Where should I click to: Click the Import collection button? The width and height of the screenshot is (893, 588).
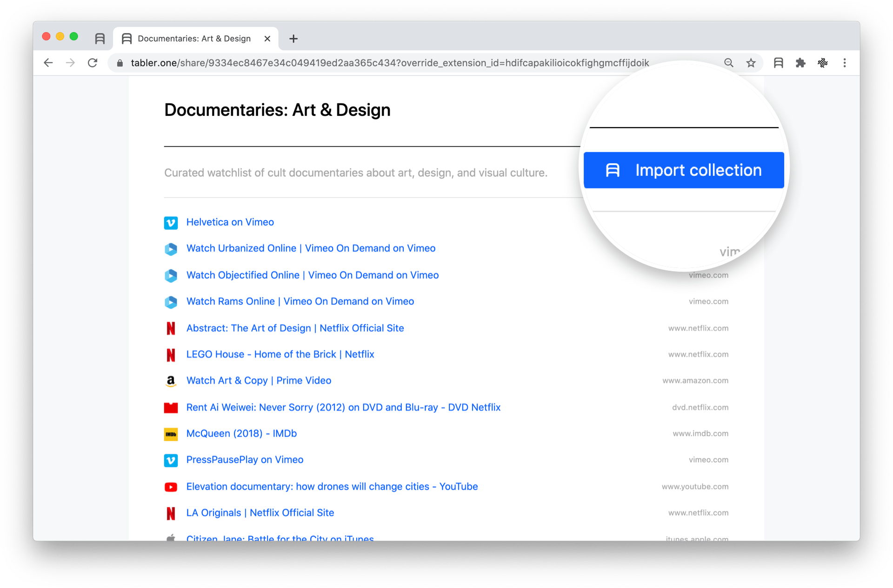point(683,170)
